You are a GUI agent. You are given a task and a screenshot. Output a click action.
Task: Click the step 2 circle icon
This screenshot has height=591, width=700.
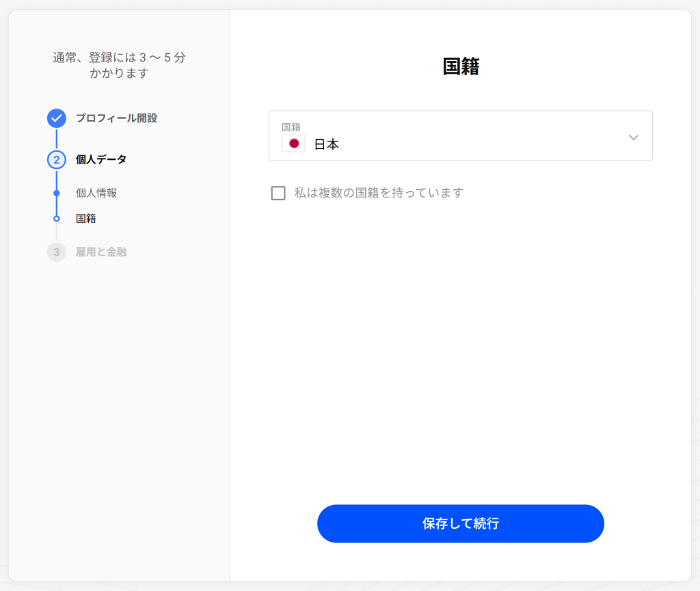pos(57,160)
